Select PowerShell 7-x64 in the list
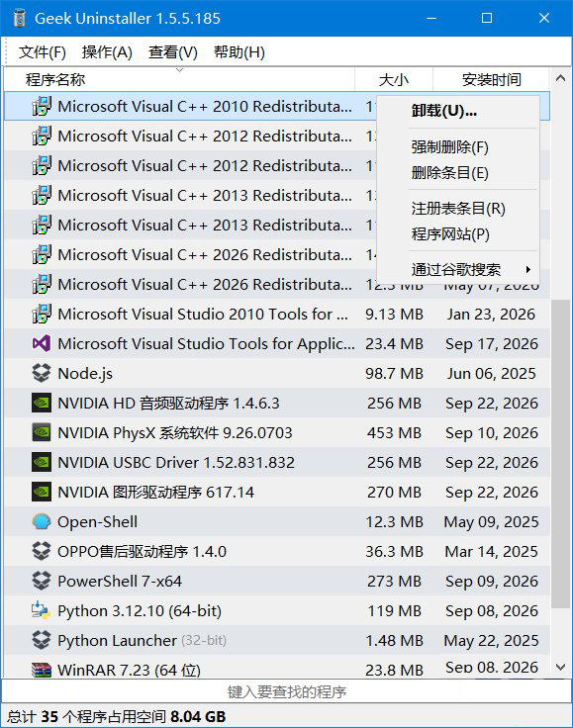 pos(277,582)
